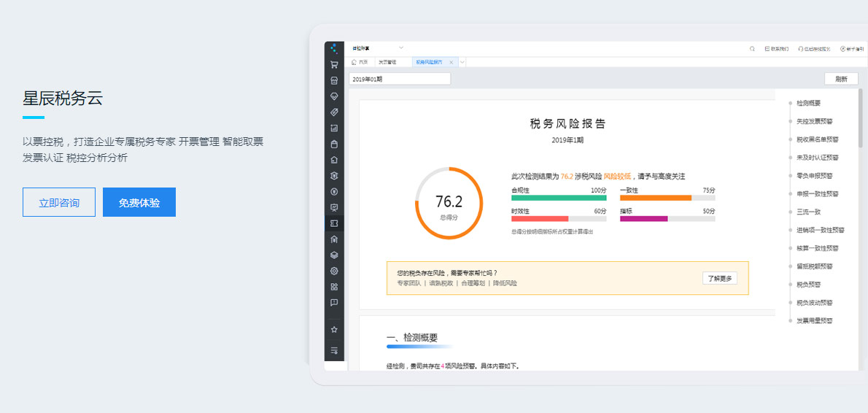Image resolution: width=868 pixels, height=413 pixels.
Task: Click the green 合规性 score bar
Action: pos(559,198)
